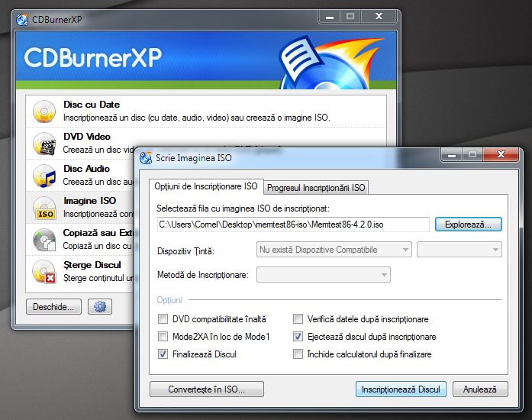The image size is (532, 420).
Task: Click the Inscripționează Discul button
Action: (401, 389)
